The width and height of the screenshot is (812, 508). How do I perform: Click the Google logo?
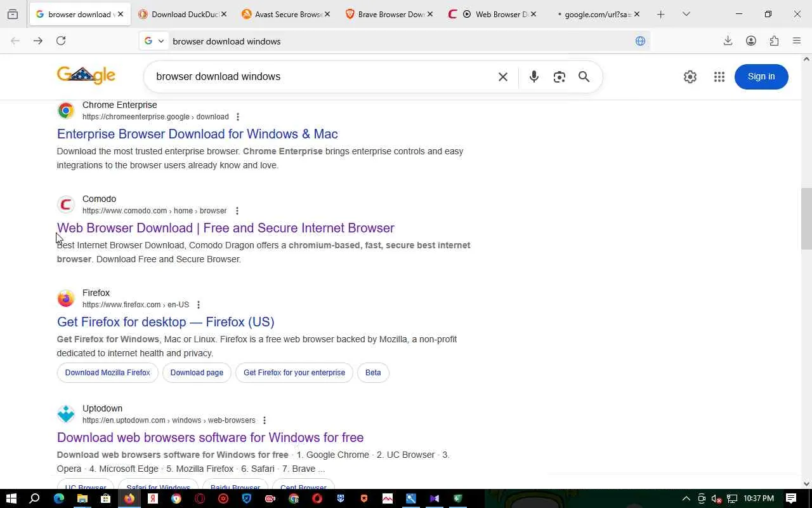coord(86,76)
